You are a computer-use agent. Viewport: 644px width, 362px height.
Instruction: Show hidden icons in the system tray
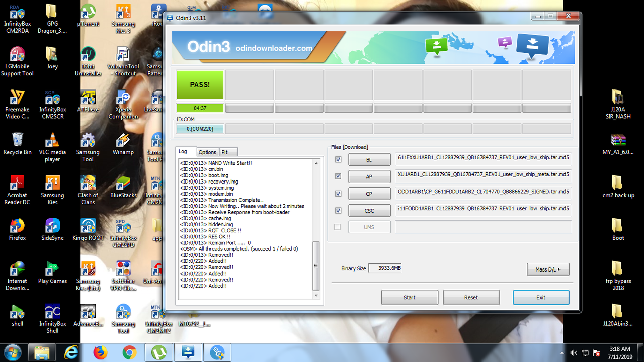pos(562,353)
